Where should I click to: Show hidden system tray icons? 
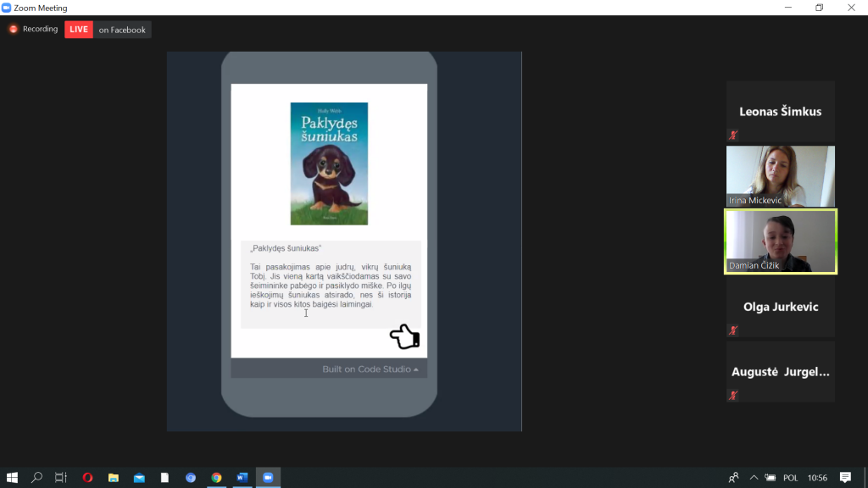(x=754, y=478)
